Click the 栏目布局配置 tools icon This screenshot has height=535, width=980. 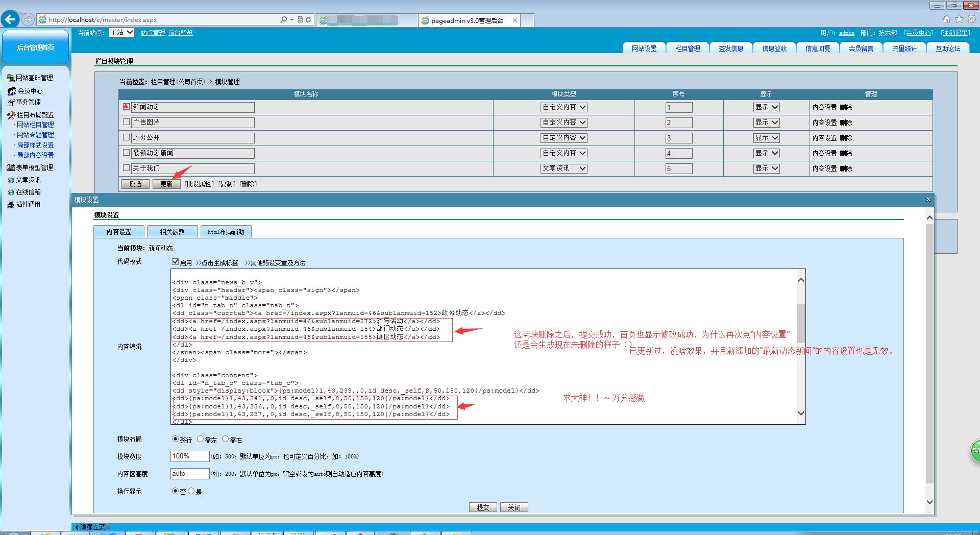click(11, 115)
